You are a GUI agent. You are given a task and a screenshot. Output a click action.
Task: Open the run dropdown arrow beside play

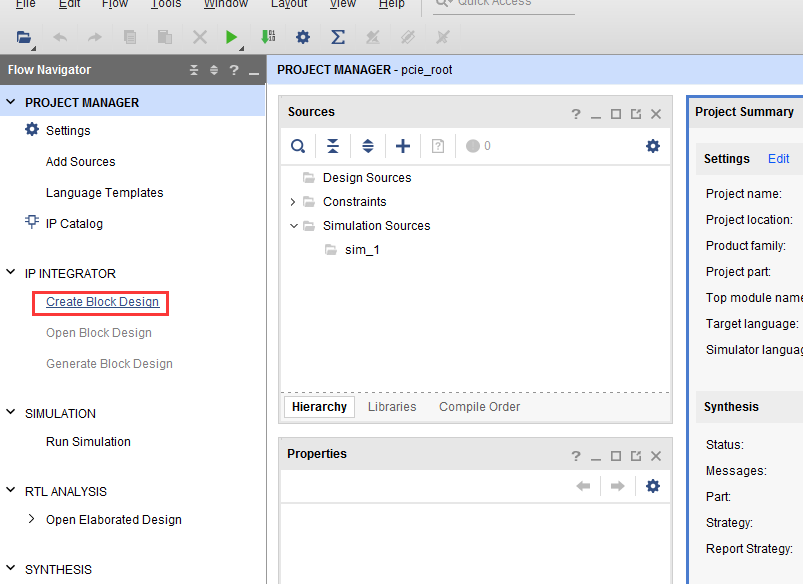241,48
